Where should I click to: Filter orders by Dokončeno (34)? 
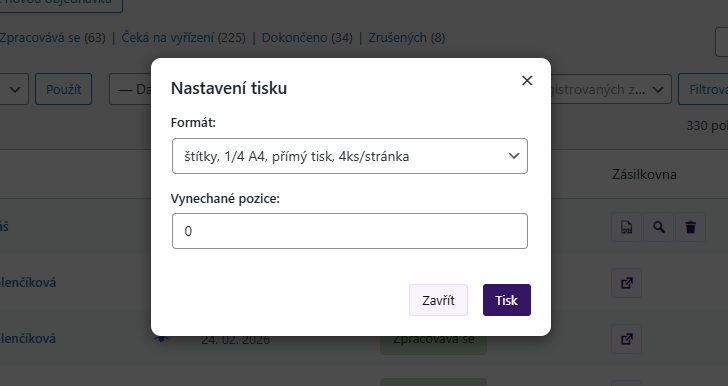[x=307, y=38]
